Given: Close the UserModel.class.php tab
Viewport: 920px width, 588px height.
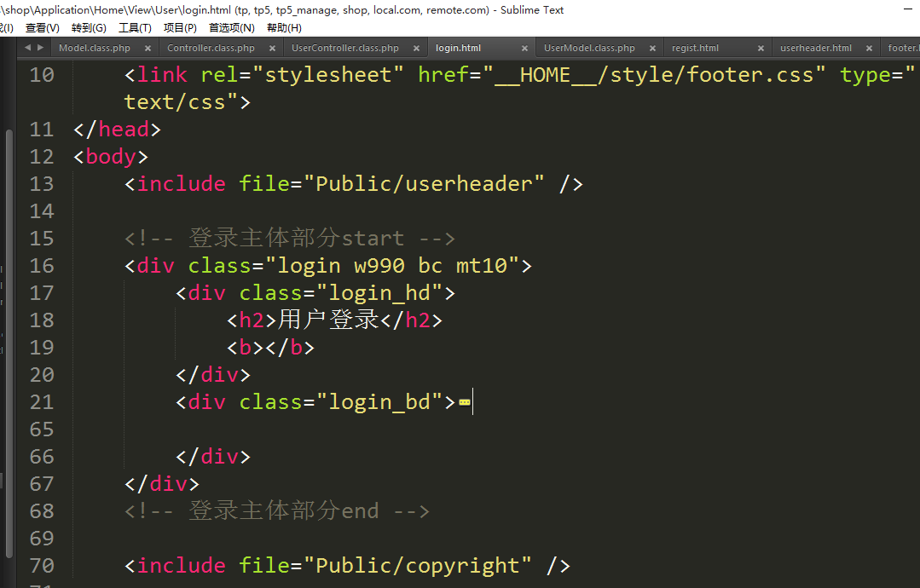Looking at the screenshot, I should click(x=652, y=49).
